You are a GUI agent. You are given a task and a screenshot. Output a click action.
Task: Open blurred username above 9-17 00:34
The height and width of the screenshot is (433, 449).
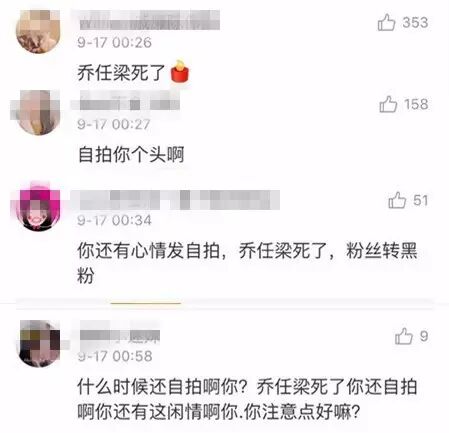pos(178,199)
